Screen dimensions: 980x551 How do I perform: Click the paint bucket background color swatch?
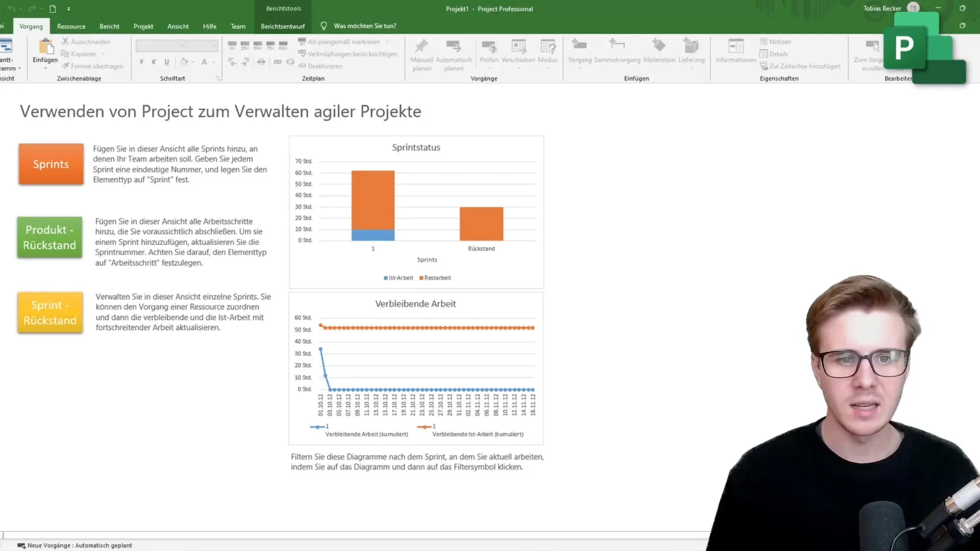[x=184, y=62]
